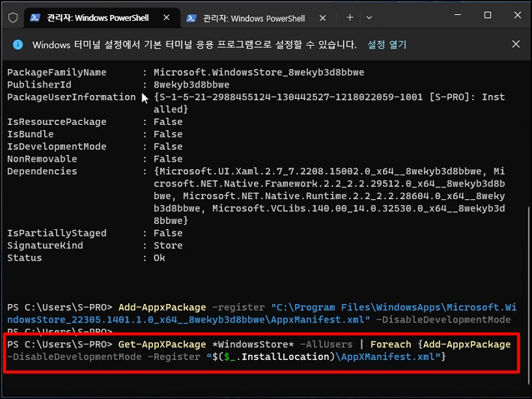Click the administrator shield icon in title bar
This screenshot has height=399, width=532.
(13, 18)
